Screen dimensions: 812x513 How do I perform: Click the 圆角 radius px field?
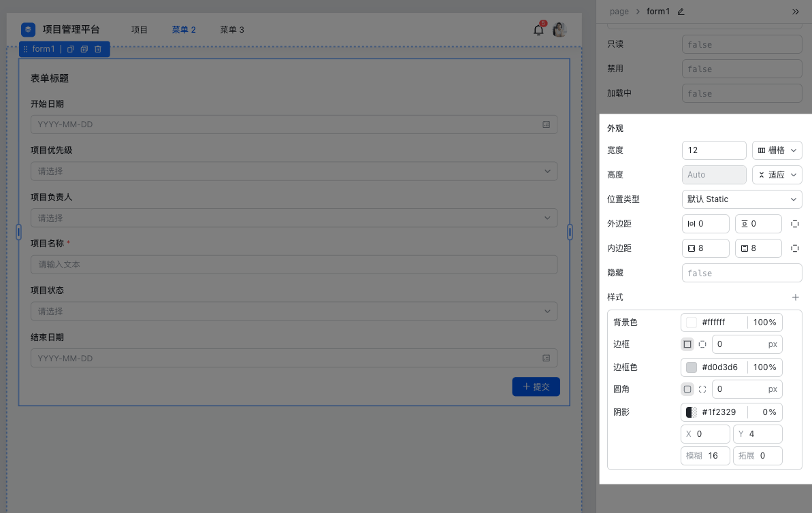click(x=747, y=389)
